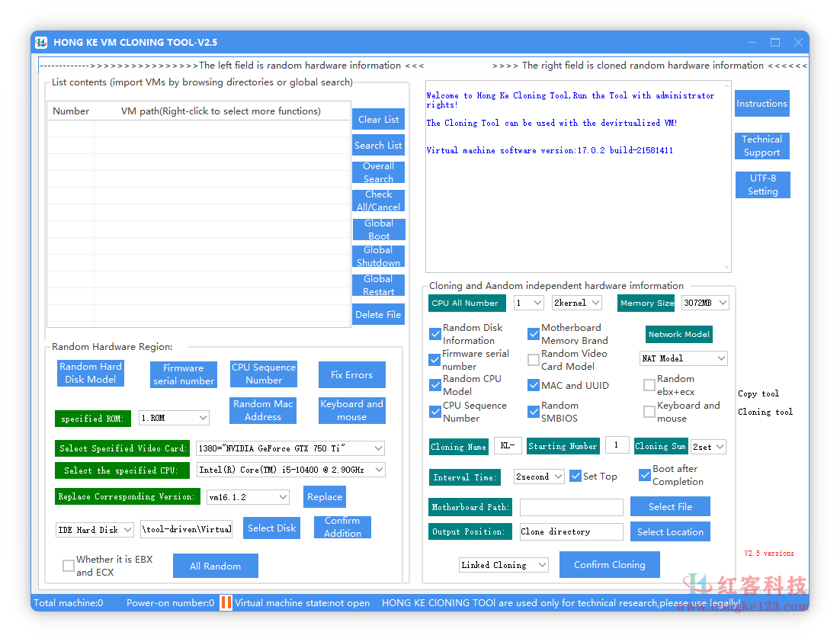The height and width of the screenshot is (642, 840).
Task: Open the Memory Size dropdown
Action: click(705, 303)
